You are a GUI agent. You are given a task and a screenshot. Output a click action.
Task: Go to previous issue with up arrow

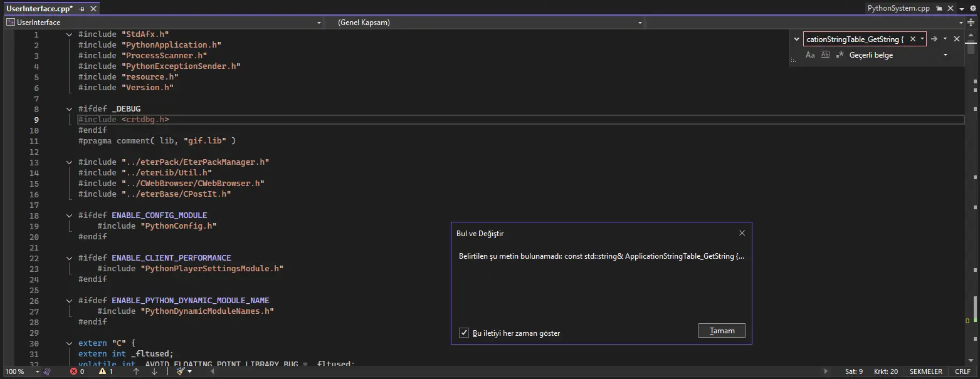point(136,371)
